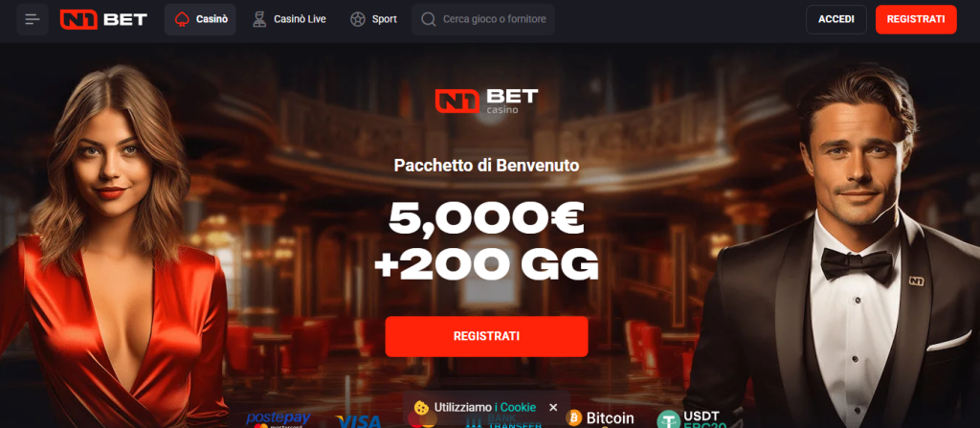Click the magnifier search icon
The width and height of the screenshot is (980, 428).
tap(428, 19)
